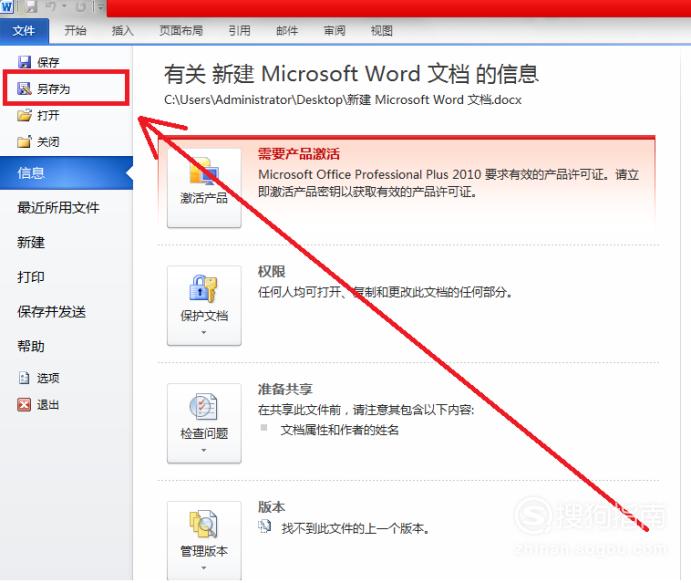
Task: Switch to the 插入 tab
Action: click(123, 31)
